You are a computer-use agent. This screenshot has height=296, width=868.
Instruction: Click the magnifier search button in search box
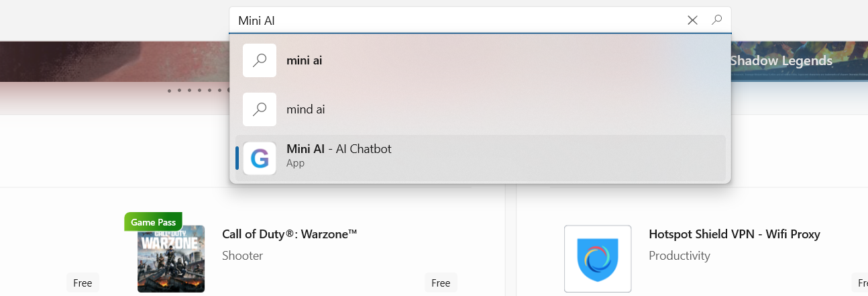[x=716, y=20]
